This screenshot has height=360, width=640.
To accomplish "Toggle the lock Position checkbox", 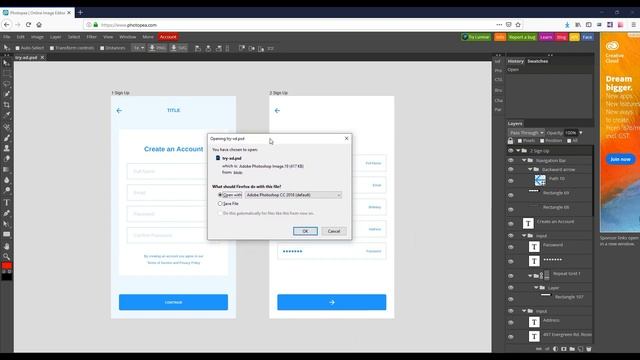I will tap(542, 141).
